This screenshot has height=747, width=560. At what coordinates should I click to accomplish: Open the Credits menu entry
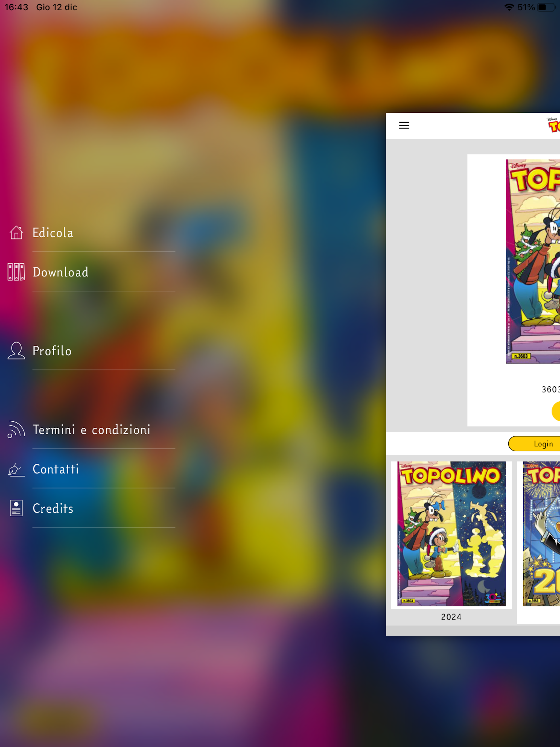pos(53,508)
